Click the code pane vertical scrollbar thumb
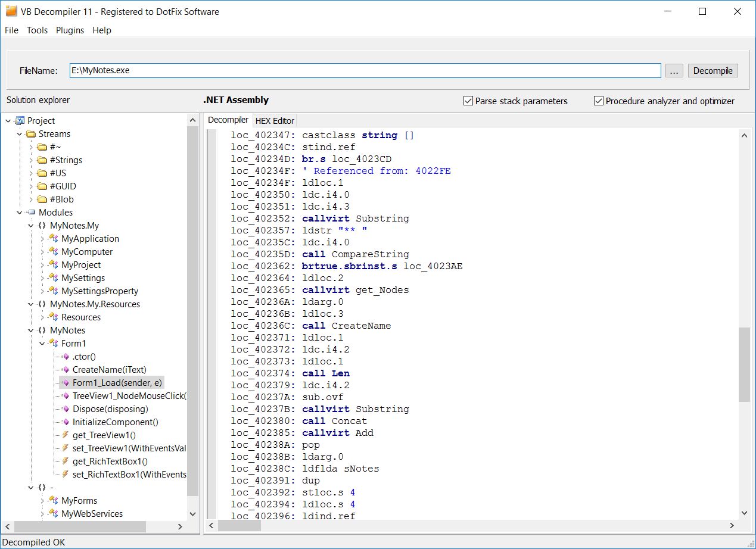Image resolution: width=756 pixels, height=549 pixels. (x=744, y=364)
